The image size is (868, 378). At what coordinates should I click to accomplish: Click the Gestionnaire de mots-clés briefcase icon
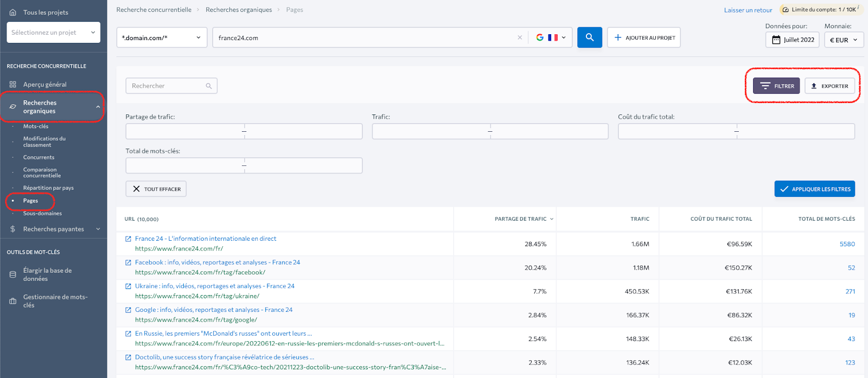(12, 301)
